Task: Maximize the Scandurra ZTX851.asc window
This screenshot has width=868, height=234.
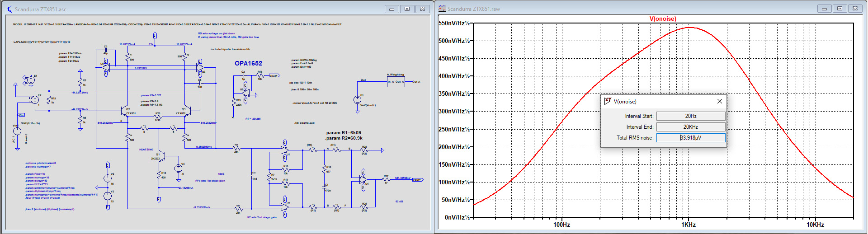Action: pyautogui.click(x=407, y=9)
